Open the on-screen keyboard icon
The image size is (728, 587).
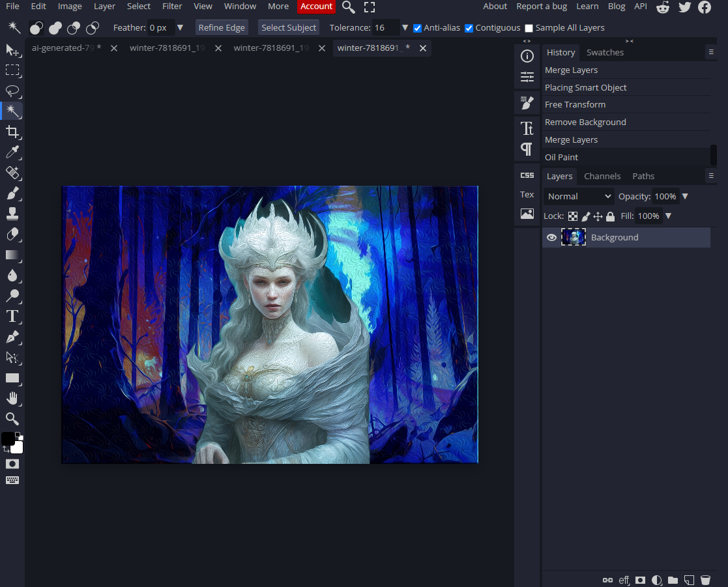coord(12,480)
